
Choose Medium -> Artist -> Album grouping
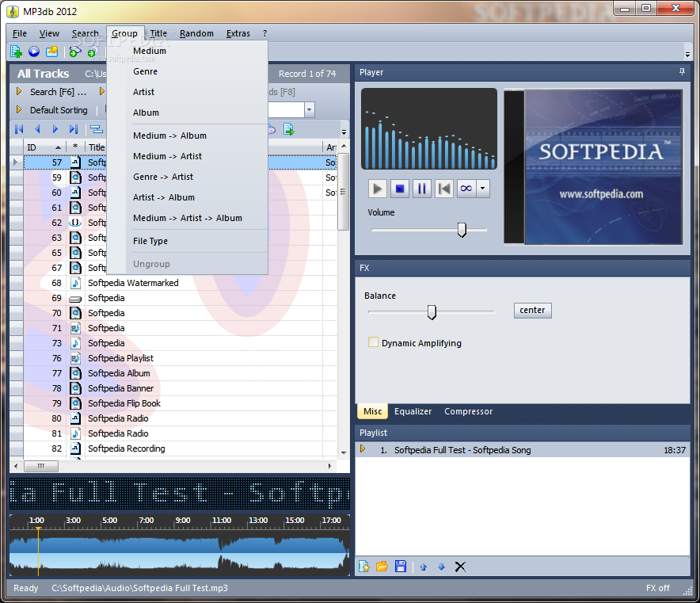point(188,218)
